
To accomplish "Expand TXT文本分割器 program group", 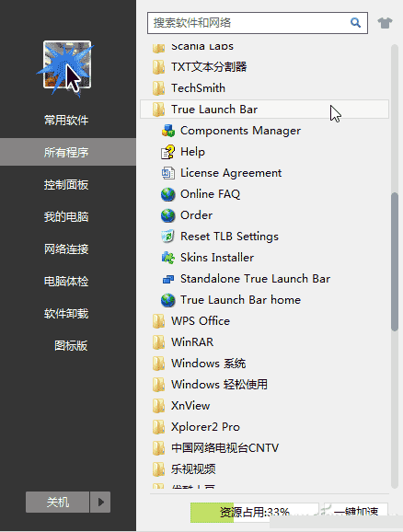I will pyautogui.click(x=264, y=67).
